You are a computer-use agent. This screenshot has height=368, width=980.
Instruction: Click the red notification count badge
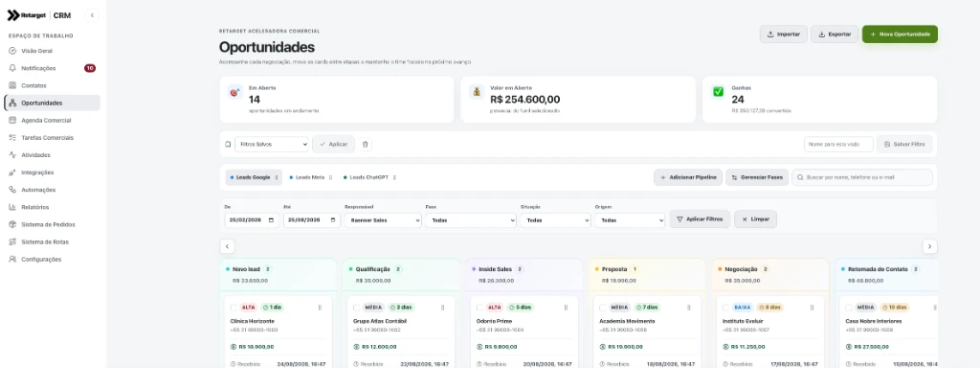(90, 68)
